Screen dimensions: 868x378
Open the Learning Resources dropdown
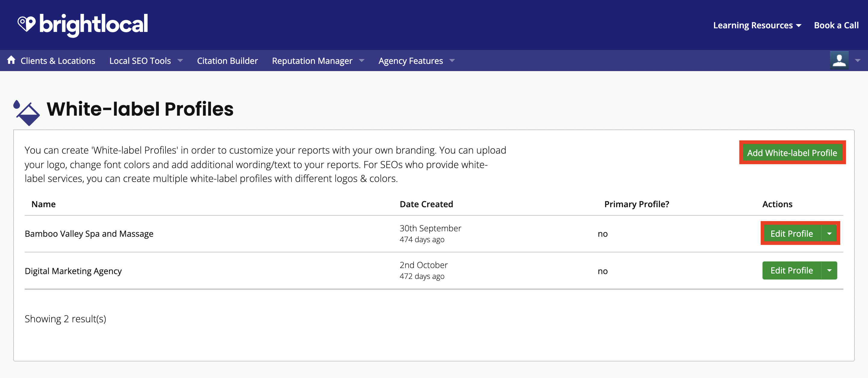click(757, 25)
